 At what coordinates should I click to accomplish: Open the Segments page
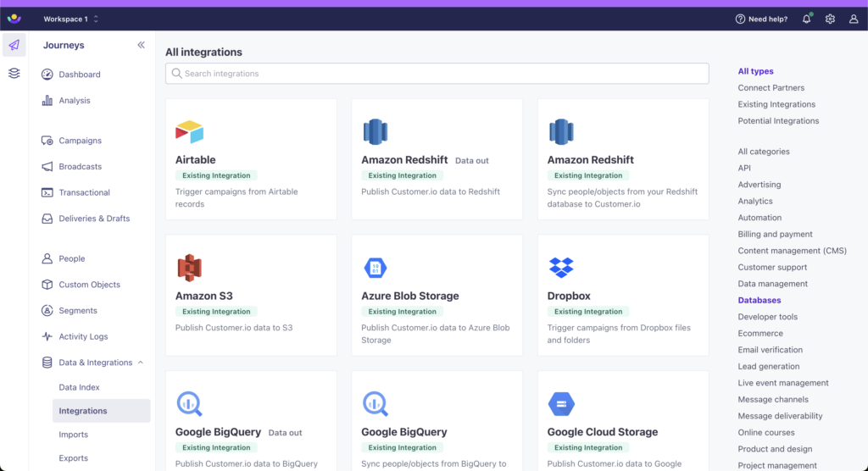point(78,311)
